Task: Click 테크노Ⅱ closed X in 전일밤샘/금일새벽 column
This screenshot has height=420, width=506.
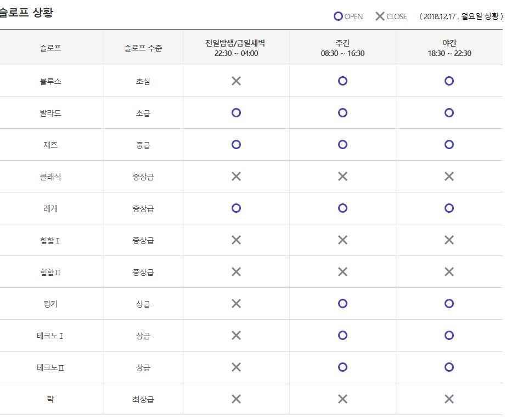Action: tap(236, 367)
